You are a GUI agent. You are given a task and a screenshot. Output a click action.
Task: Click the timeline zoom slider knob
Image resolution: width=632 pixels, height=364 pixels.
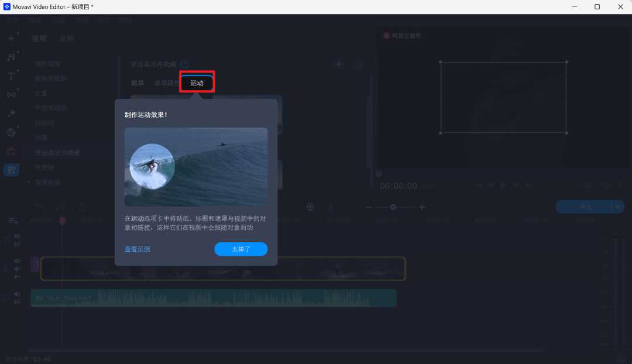[x=393, y=207]
